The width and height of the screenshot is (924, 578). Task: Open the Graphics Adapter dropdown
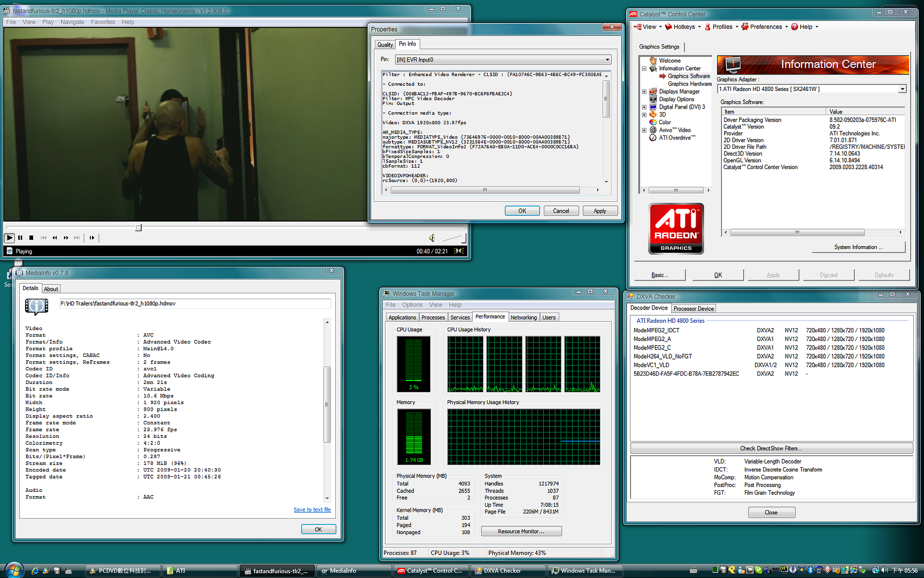pos(812,89)
